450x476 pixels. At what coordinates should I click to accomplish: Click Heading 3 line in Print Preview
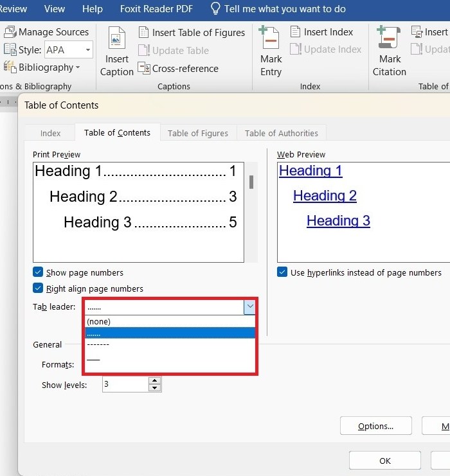click(150, 222)
